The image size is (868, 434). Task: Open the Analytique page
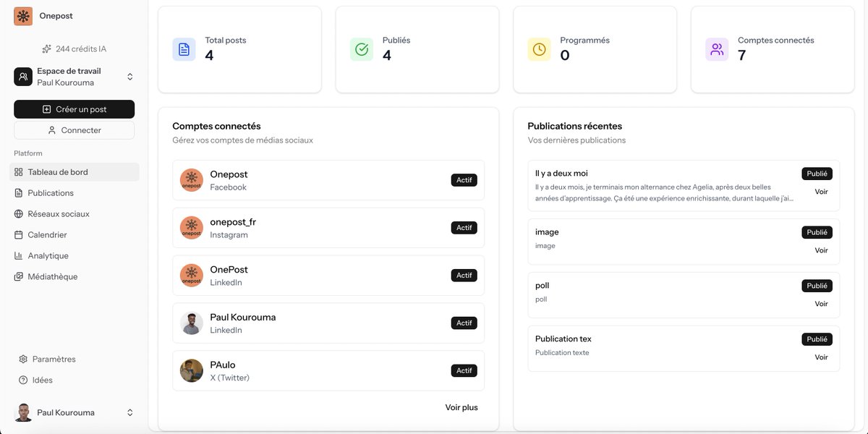tap(74, 256)
